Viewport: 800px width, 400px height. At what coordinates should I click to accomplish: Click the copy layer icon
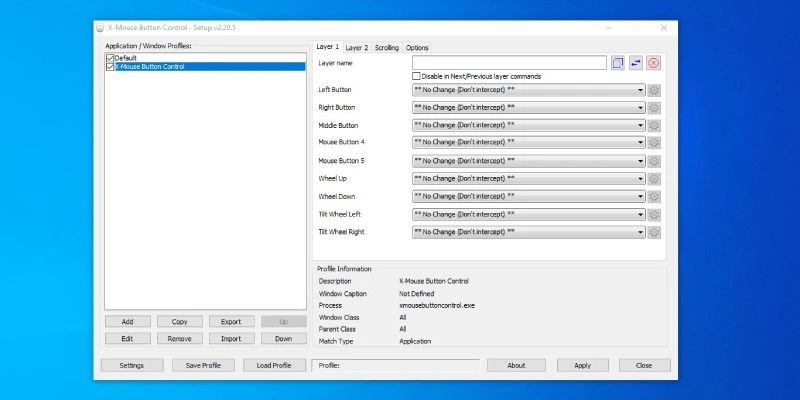[x=618, y=63]
